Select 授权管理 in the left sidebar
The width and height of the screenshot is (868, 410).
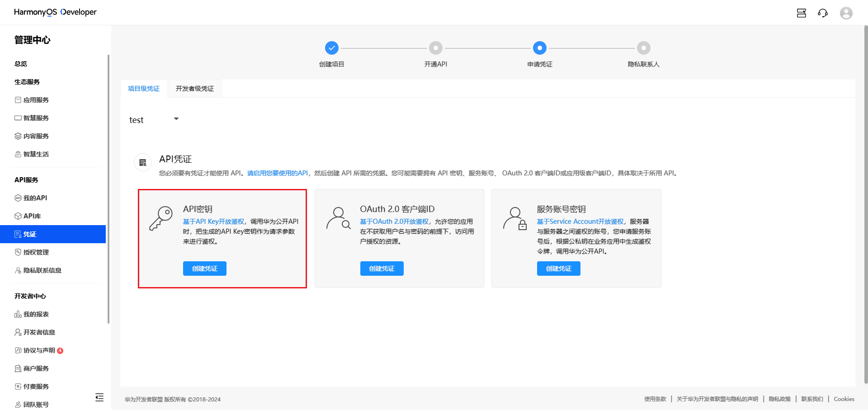click(x=36, y=252)
